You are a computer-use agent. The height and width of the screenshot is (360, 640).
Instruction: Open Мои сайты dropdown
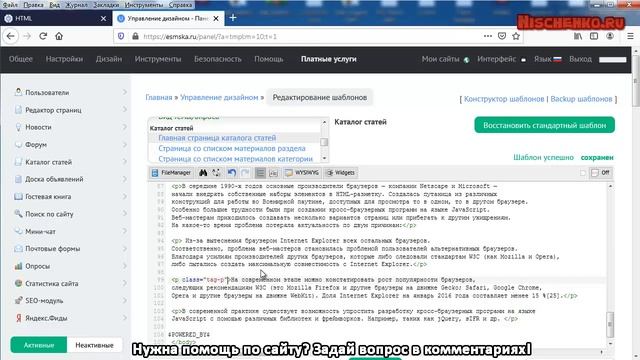coord(445,59)
